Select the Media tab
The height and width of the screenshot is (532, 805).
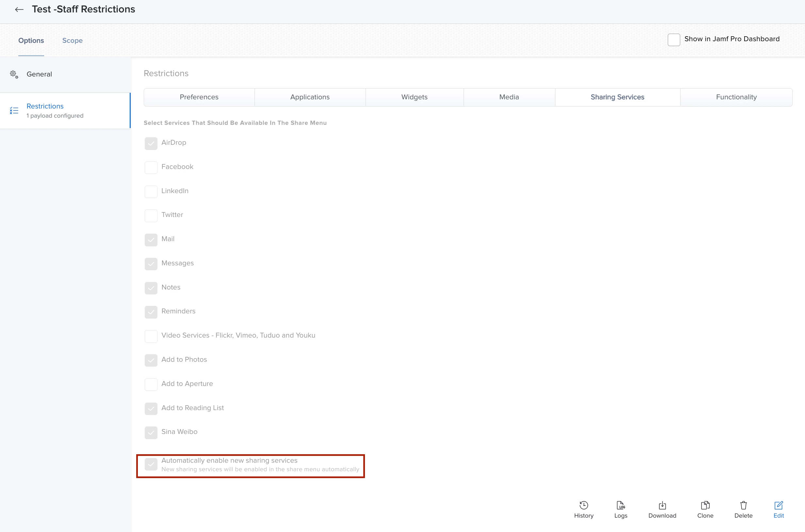(509, 97)
